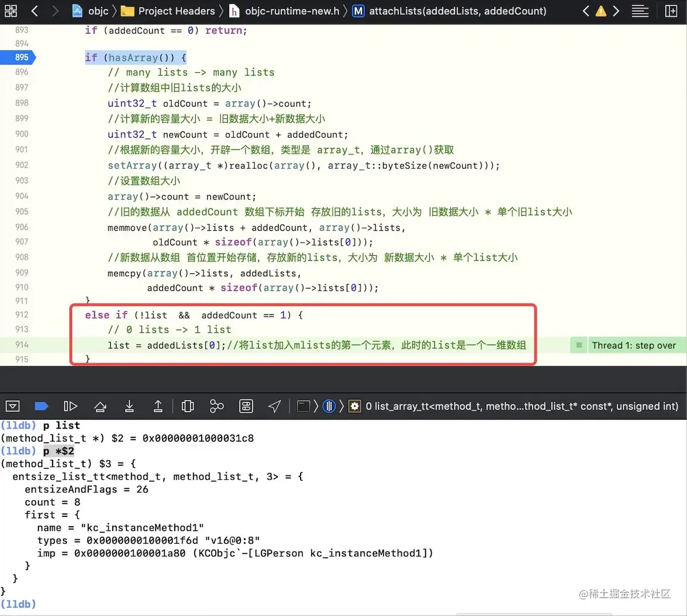Select the thread icon in debug bar
This screenshot has height=616, width=687.
point(329,406)
